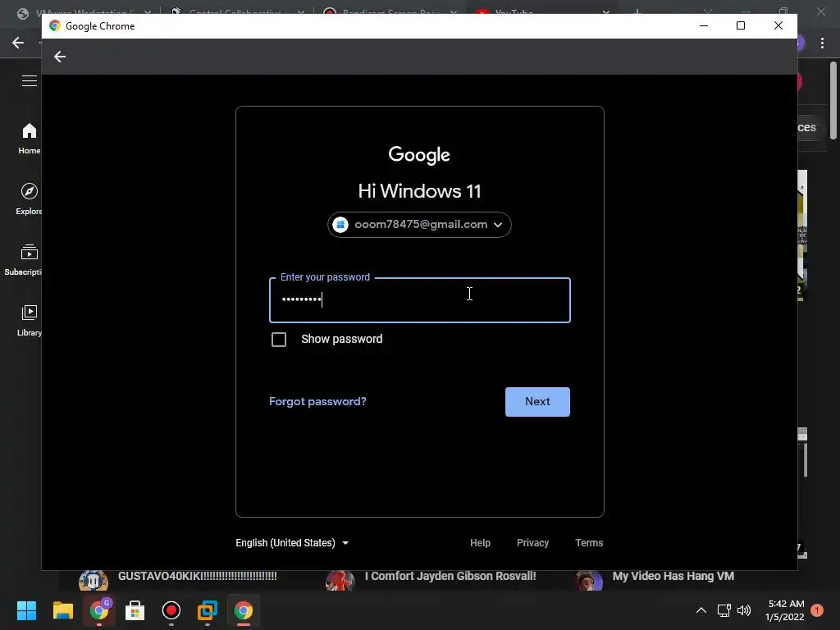840x630 pixels.
Task: Click the channel avatar beside the GUSTAVO40KIKI video
Action: (94, 581)
